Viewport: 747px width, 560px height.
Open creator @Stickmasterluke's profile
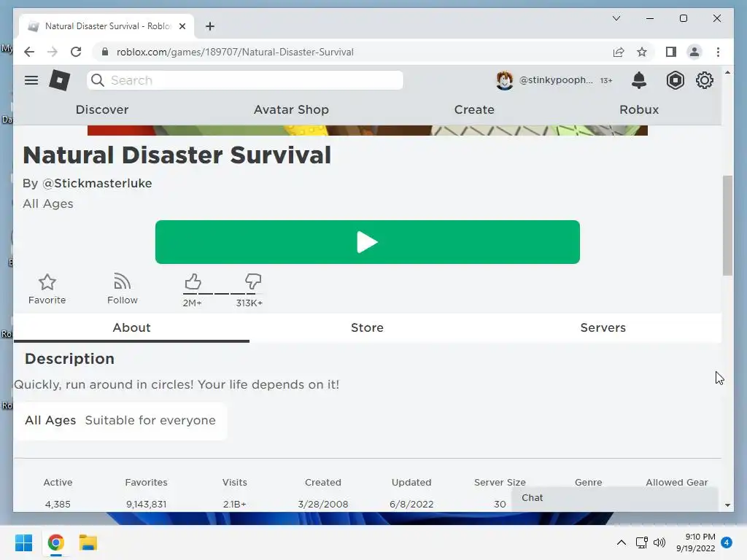click(97, 183)
